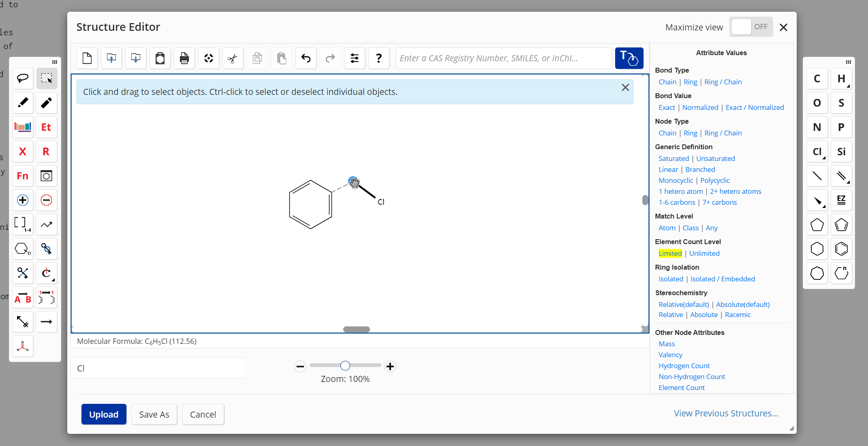The image size is (868, 446).
Task: Click the Save As button
Action: [x=154, y=414]
